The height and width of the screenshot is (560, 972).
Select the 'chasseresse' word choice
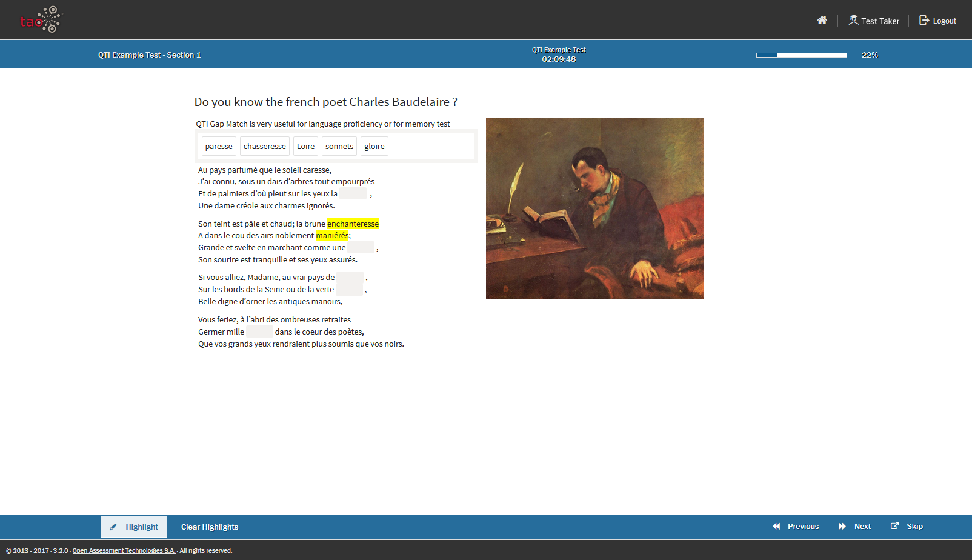pyautogui.click(x=264, y=147)
